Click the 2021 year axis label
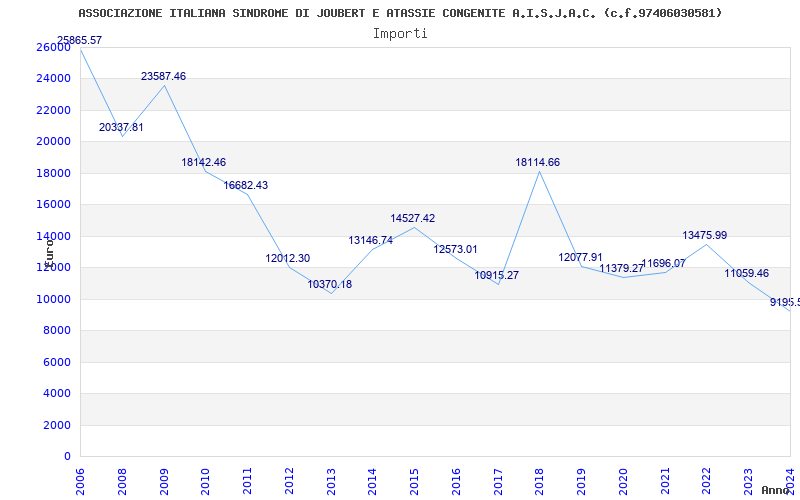 coord(665,482)
